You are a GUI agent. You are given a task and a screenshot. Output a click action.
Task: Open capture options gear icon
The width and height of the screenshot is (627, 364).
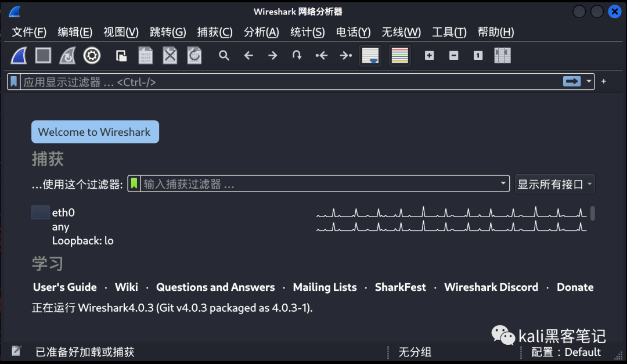point(92,56)
